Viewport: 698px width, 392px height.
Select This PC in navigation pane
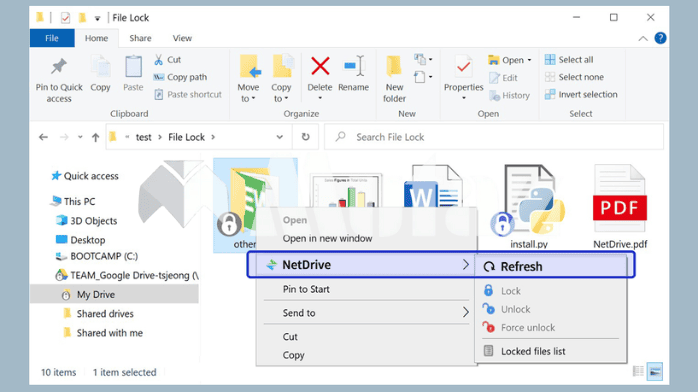point(73,202)
